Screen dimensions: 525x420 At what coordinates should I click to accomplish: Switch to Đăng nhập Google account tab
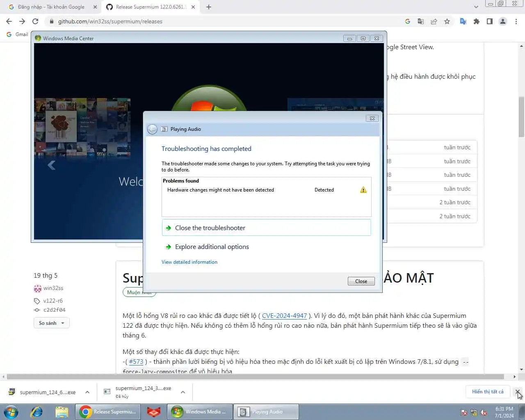click(x=51, y=7)
